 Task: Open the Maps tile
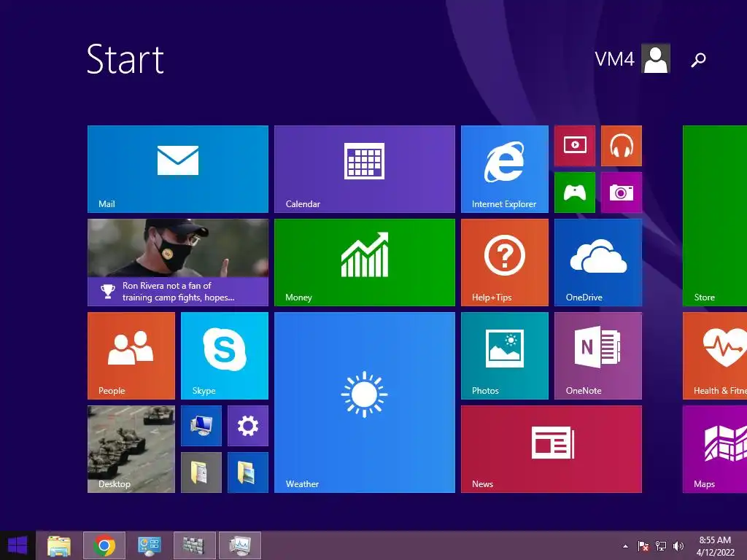(x=715, y=449)
